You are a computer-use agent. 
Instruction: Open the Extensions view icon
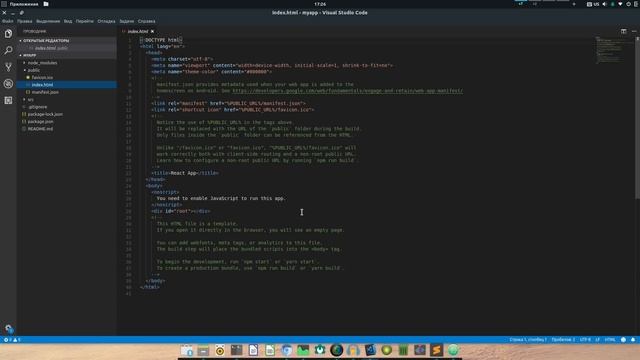click(x=8, y=100)
